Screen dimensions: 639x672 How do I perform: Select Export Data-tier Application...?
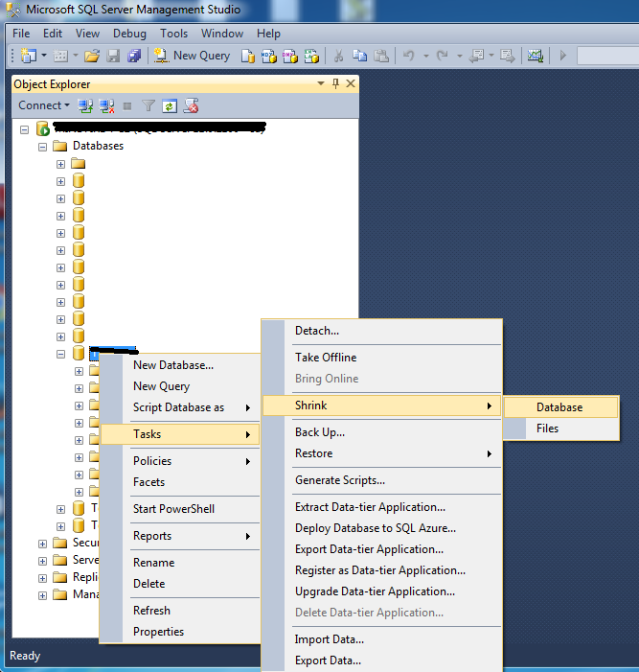381,549
